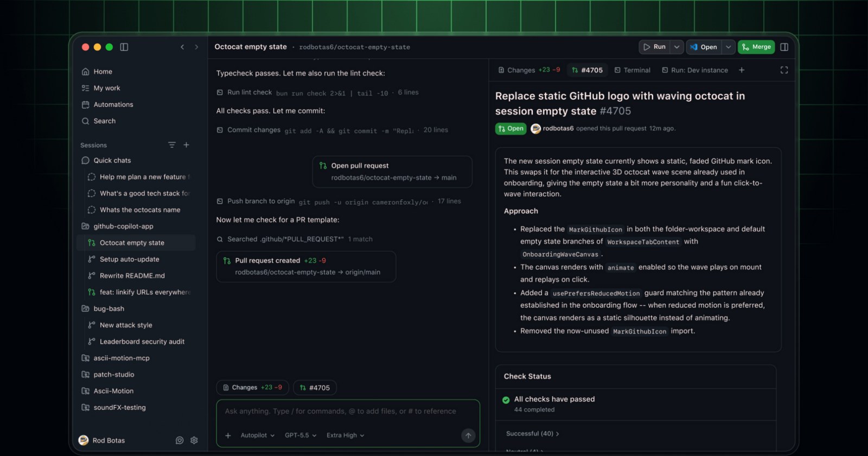Open the Extra High effort dropdown
The width and height of the screenshot is (868, 456).
click(x=345, y=435)
